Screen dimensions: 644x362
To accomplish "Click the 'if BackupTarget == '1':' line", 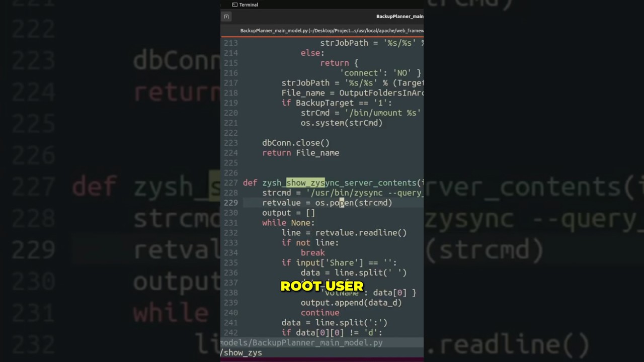I will pos(337,103).
